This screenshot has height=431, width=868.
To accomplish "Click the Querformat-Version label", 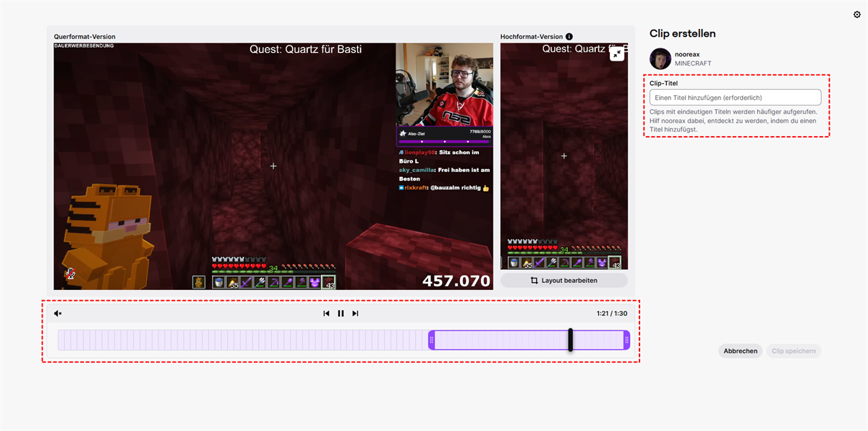I will [x=85, y=37].
